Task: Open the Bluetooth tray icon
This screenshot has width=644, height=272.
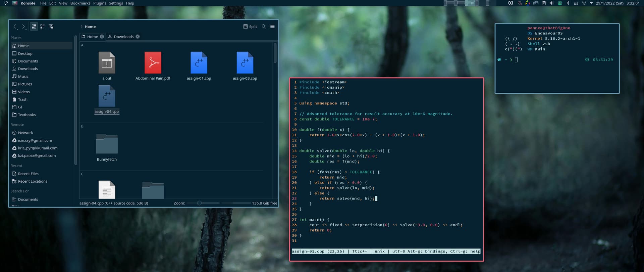Action: pyautogui.click(x=568, y=3)
